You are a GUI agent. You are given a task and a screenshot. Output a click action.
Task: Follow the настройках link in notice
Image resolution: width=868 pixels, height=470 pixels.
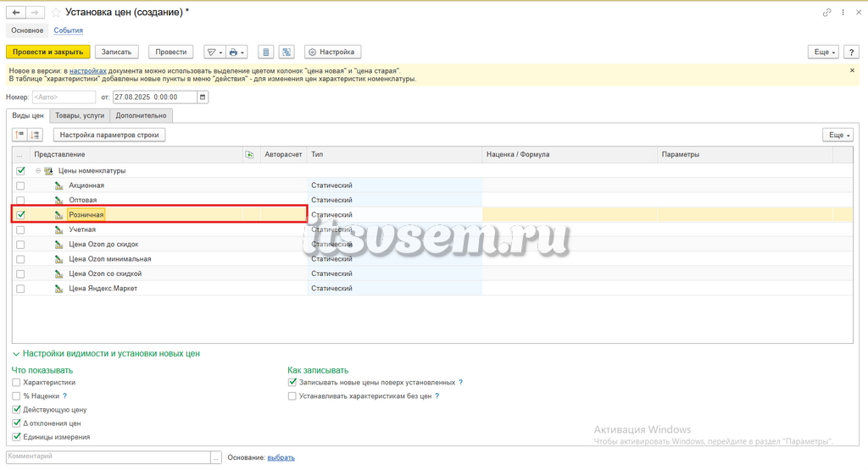point(88,71)
